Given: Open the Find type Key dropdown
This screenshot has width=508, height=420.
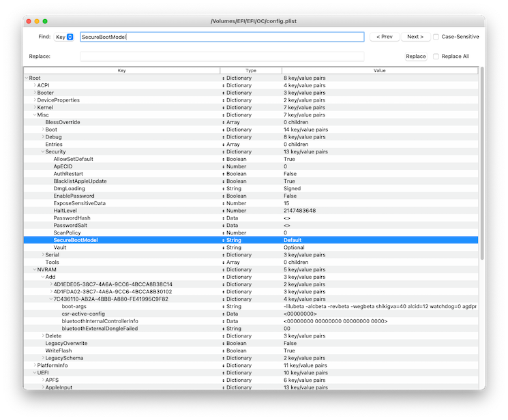Looking at the screenshot, I should [x=64, y=37].
